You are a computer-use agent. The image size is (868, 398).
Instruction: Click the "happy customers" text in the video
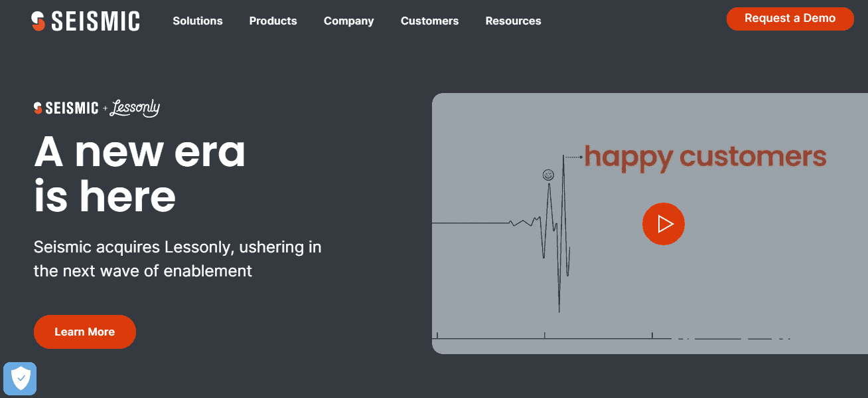pos(705,157)
